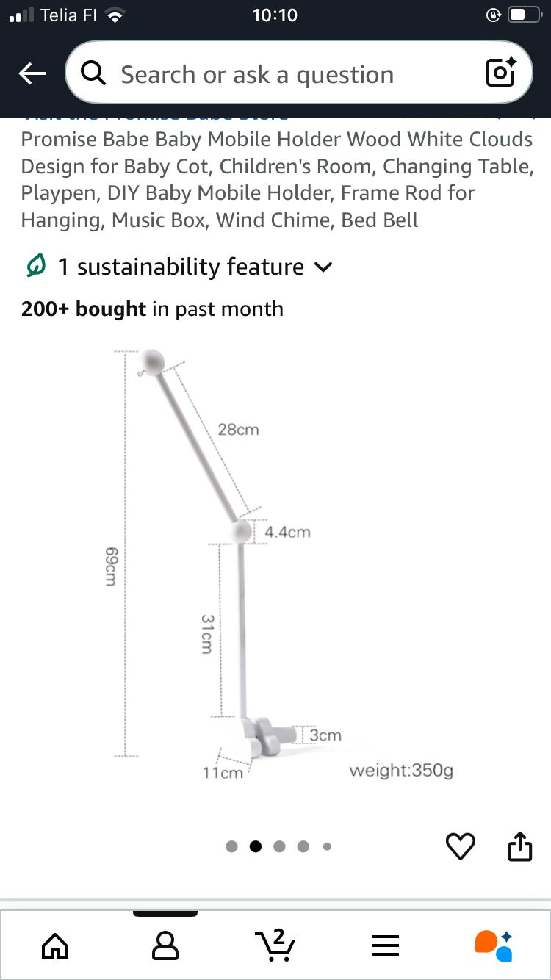Viewport: 551px width, 980px height.
Task: Click the "1 sustainability feature" text
Action: [181, 267]
